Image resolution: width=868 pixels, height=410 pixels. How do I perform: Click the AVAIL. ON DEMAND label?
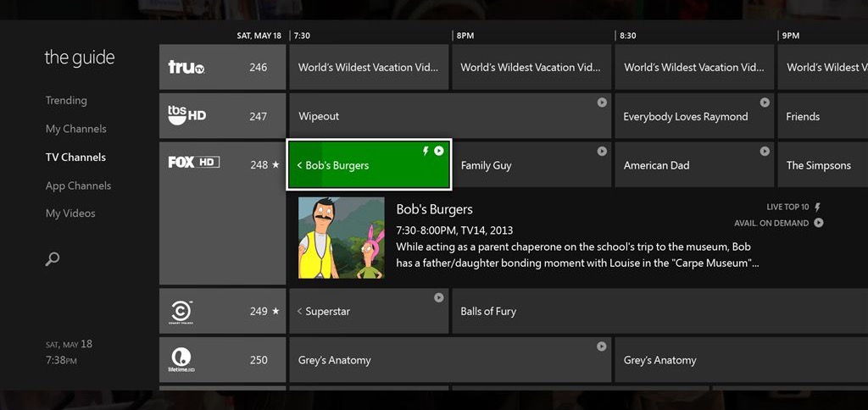[x=771, y=223]
